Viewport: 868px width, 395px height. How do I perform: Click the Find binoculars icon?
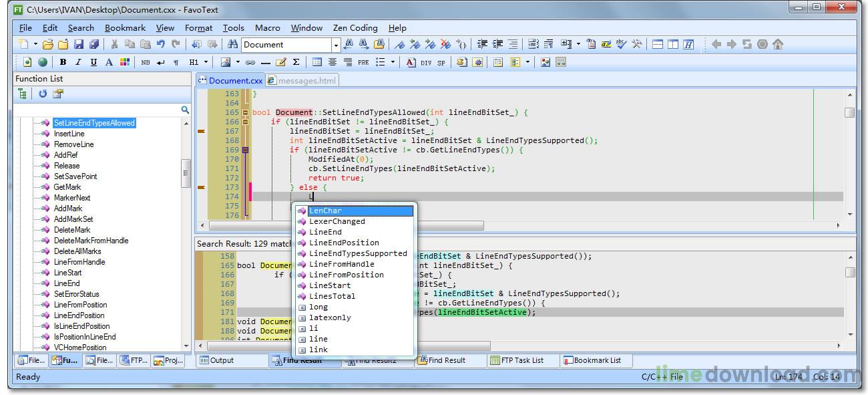tap(232, 45)
